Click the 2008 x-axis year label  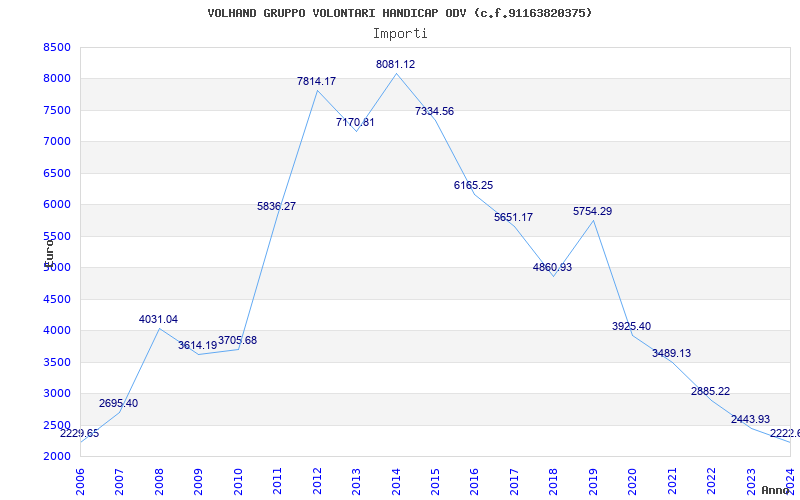click(x=159, y=482)
